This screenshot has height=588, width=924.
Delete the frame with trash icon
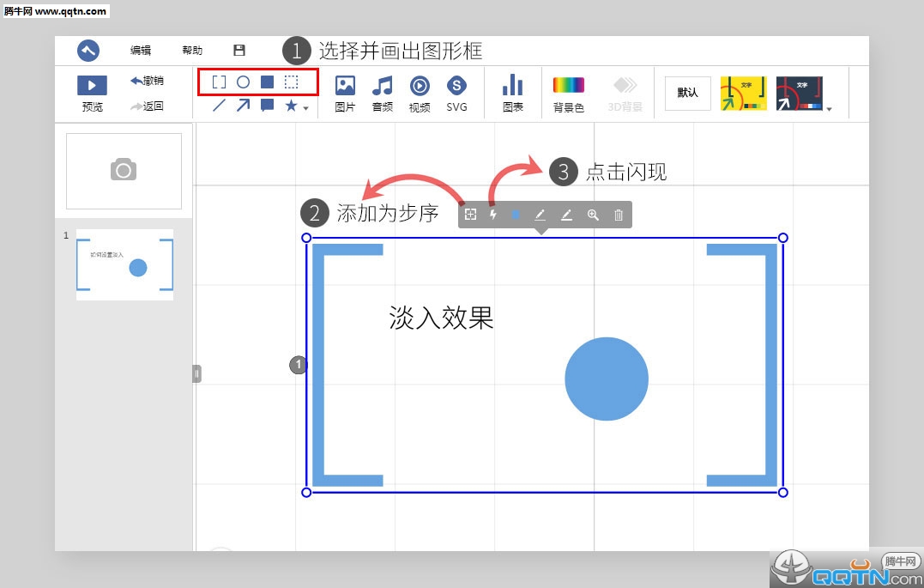tap(619, 215)
